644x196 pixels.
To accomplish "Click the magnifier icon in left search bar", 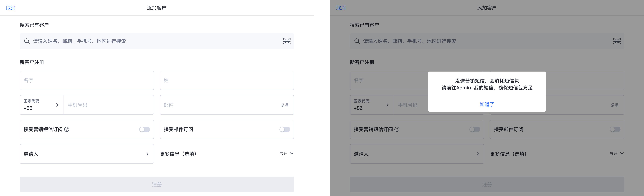I will (27, 41).
